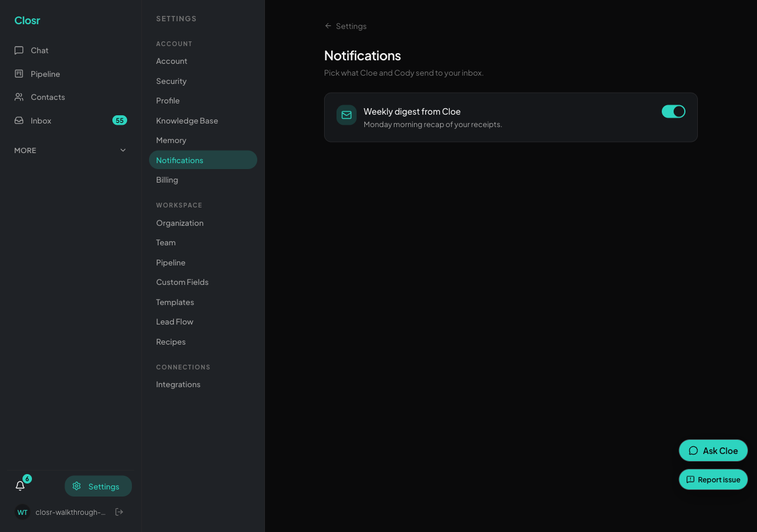Click "Monday morning recap of your receipts." text
This screenshot has width=757, height=532.
pyautogui.click(x=433, y=124)
